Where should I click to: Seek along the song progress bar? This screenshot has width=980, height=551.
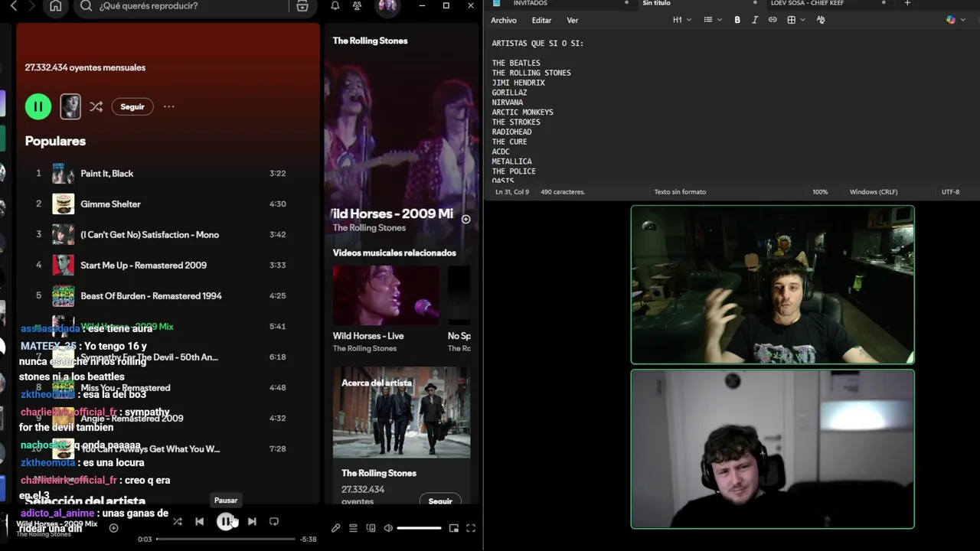pos(226,539)
